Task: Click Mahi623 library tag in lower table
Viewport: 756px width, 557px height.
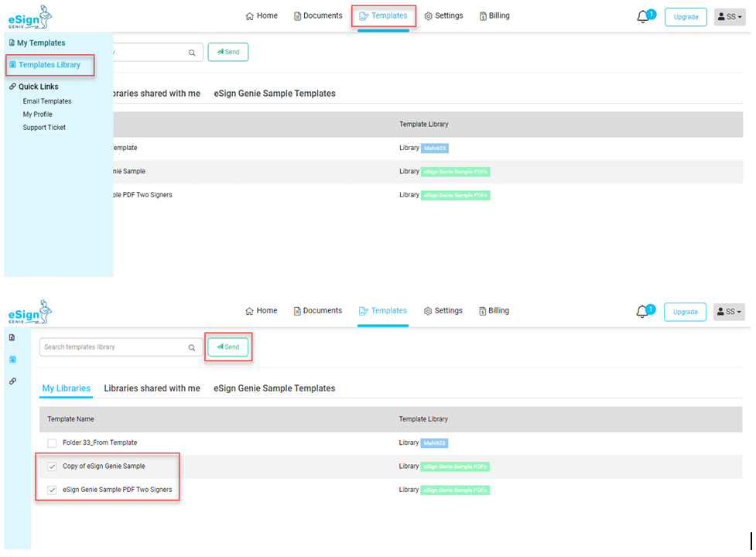Action: (x=434, y=443)
